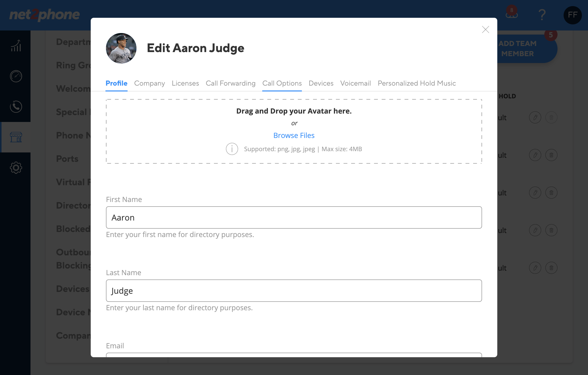Click the pencil edit icon in second row
Screen dimensions: 588x375
(x=535, y=155)
